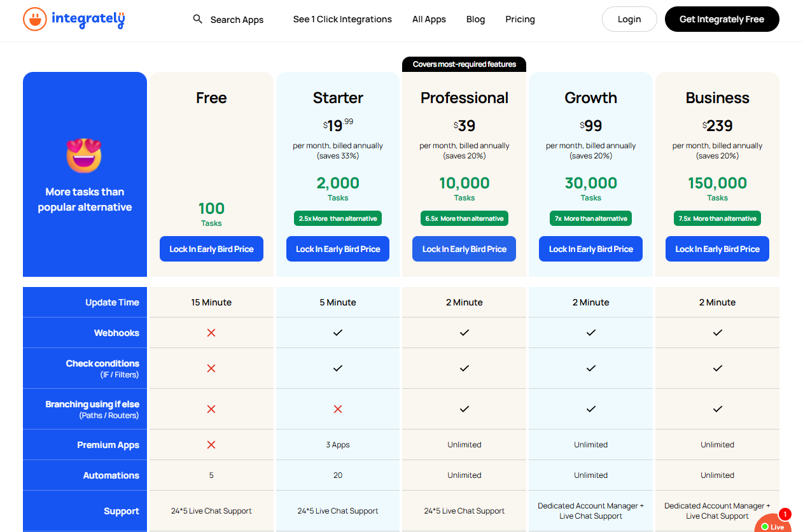Open the Pricing page
803x532 pixels.
[x=520, y=19]
